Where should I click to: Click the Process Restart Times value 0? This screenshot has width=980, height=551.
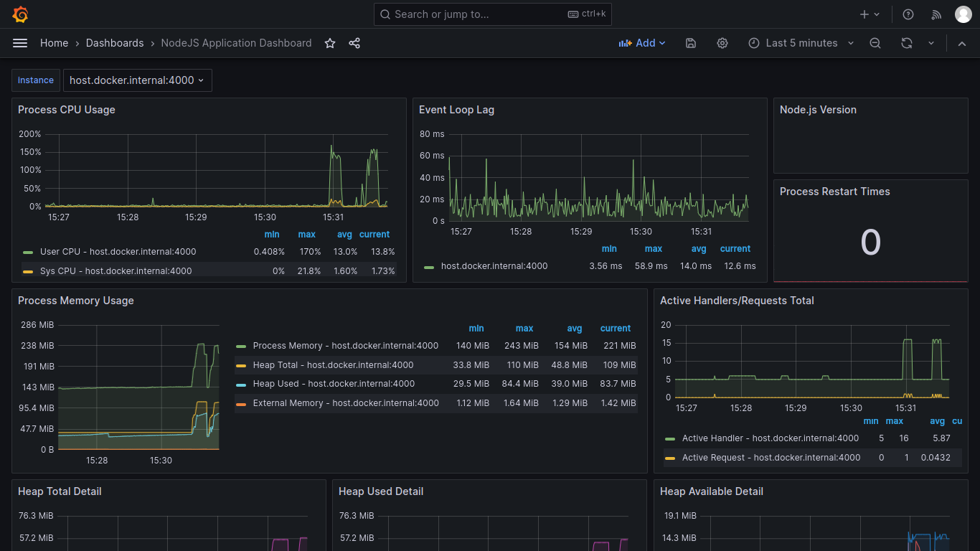pyautogui.click(x=870, y=242)
